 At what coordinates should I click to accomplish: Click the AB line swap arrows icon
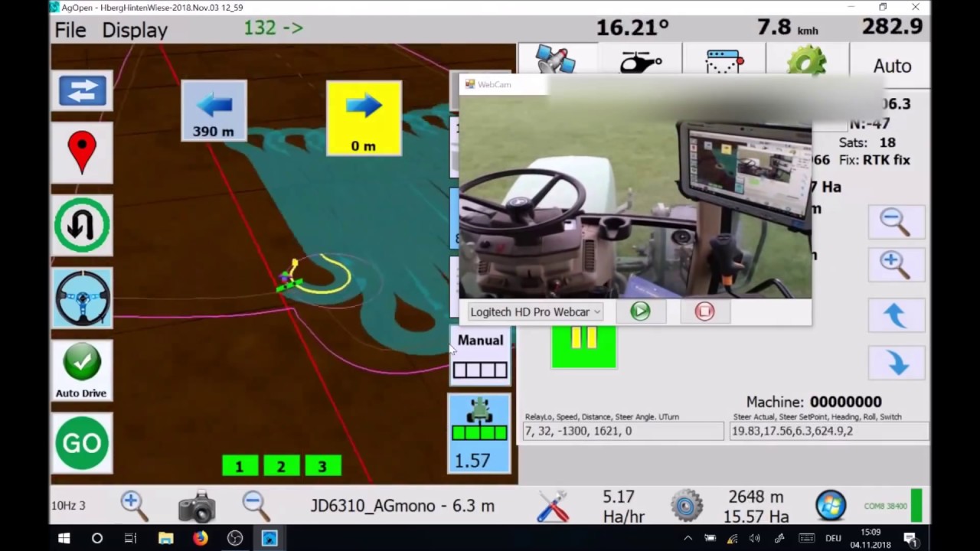click(82, 91)
